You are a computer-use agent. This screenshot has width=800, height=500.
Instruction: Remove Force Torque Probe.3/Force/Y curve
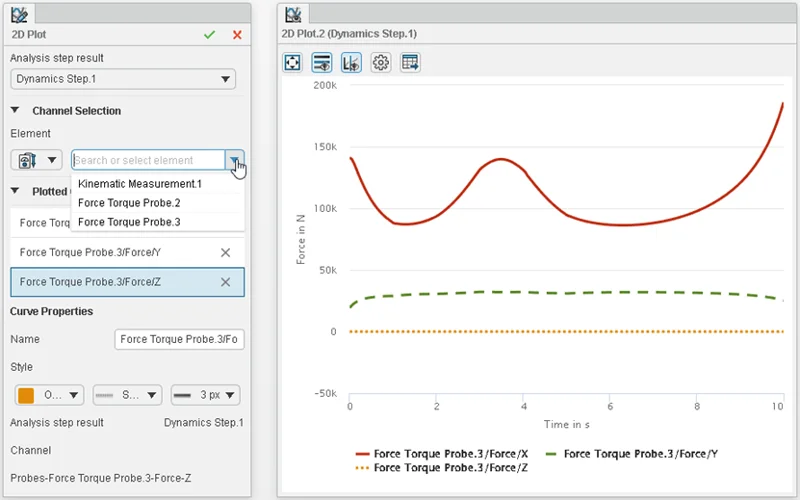click(225, 252)
